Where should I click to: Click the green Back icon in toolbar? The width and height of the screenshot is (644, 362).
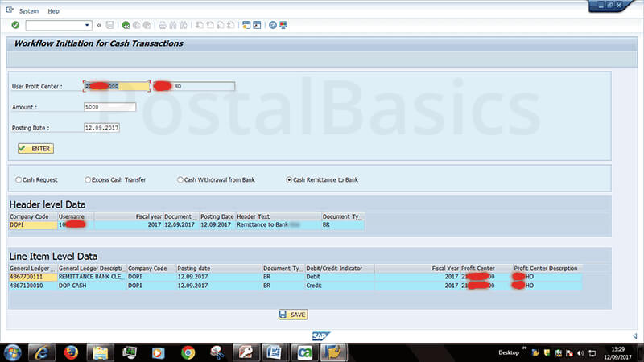(x=126, y=25)
